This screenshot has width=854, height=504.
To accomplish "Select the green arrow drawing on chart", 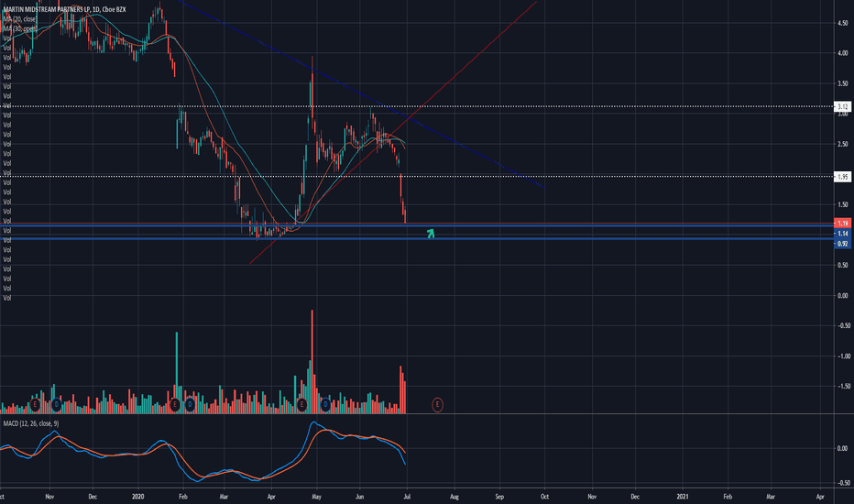I will click(x=431, y=234).
